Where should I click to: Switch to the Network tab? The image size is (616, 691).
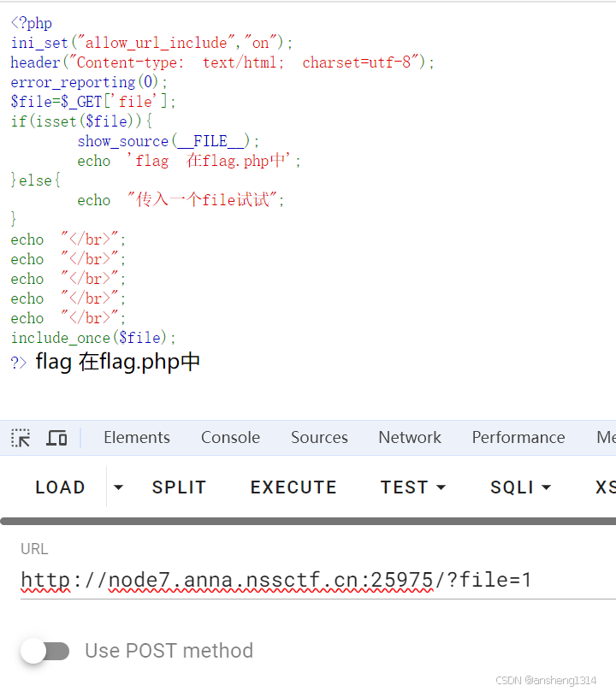(410, 438)
